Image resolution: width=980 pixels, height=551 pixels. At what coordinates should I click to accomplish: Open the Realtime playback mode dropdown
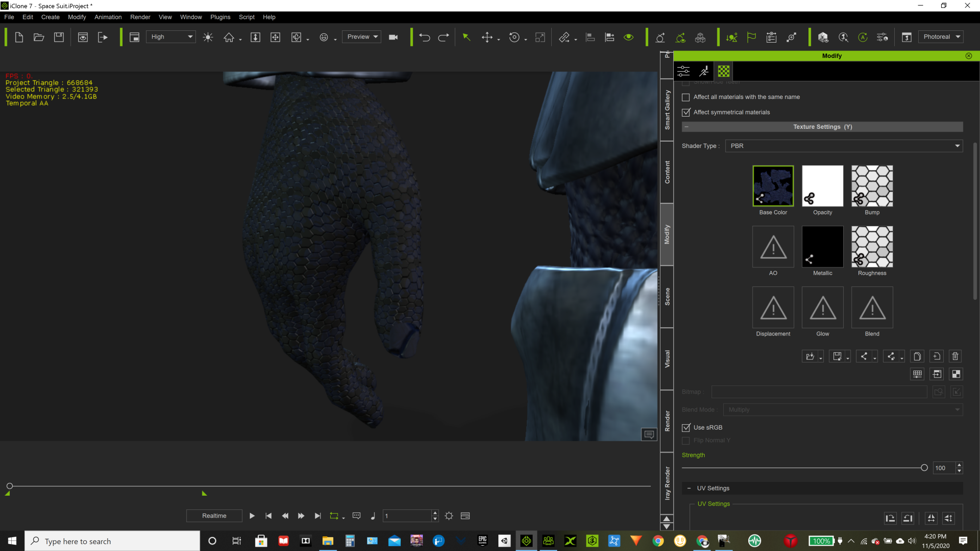click(214, 516)
